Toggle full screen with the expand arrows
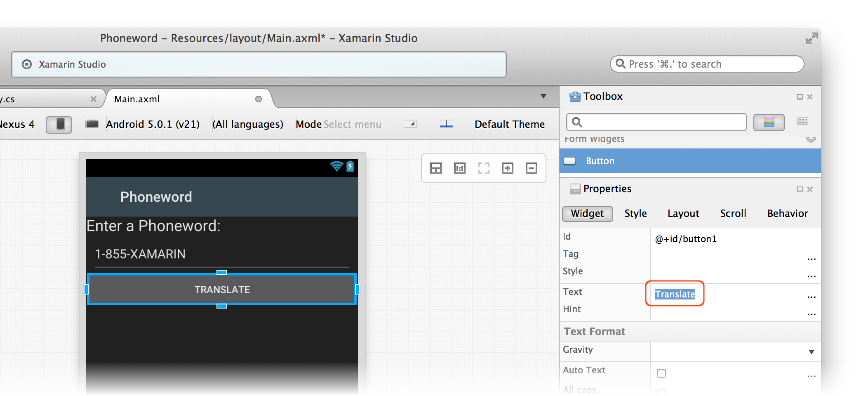 [812, 38]
